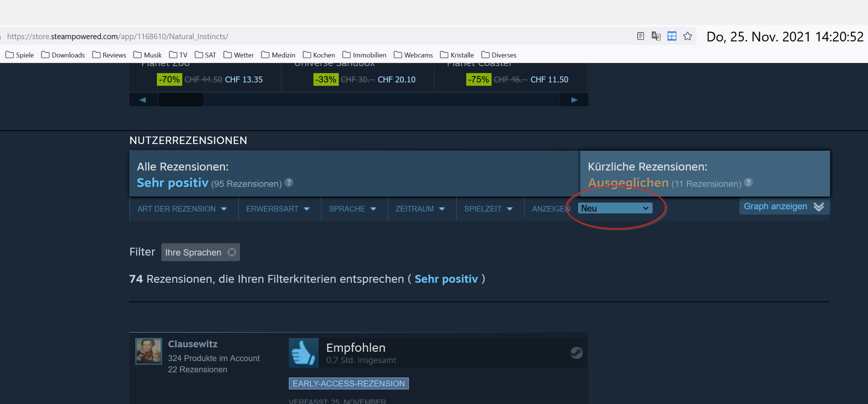Open help icon next to 95 Rezensionen

point(288,183)
